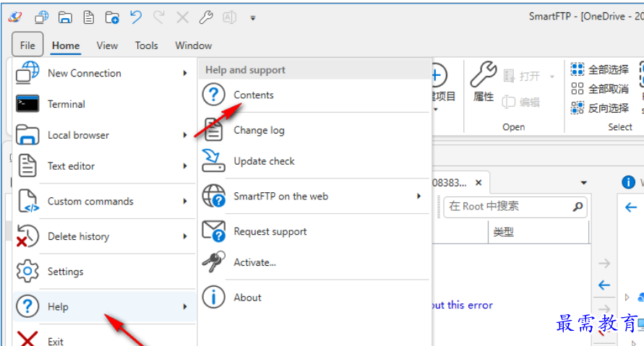Viewport: 644px width, 346px height.
Task: Click the wrench properties icon in quick access toolbar
Action: tap(206, 17)
